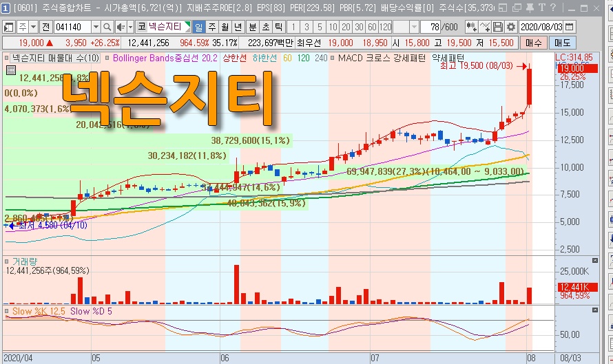Click the magnifier stock search icon
Viewport: 613px width, 364px height.
[107, 27]
